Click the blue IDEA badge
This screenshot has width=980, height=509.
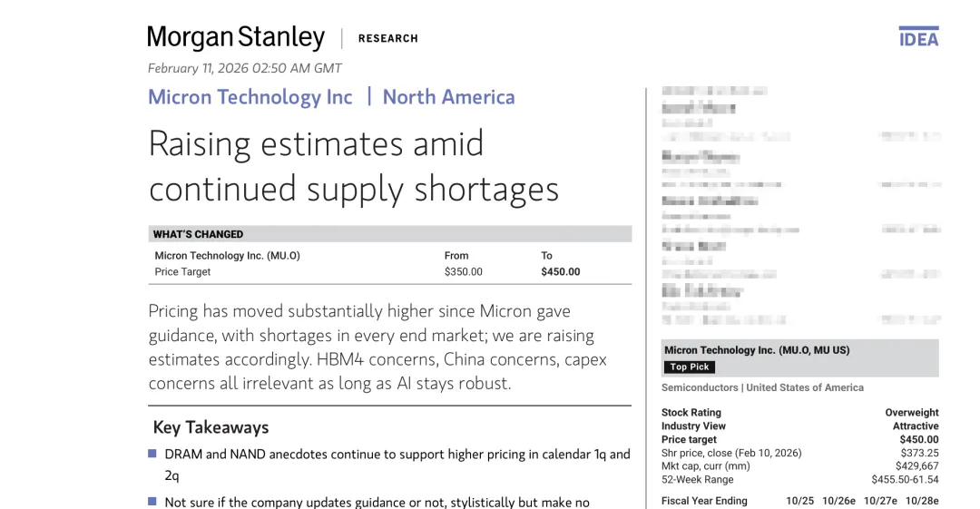918,37
